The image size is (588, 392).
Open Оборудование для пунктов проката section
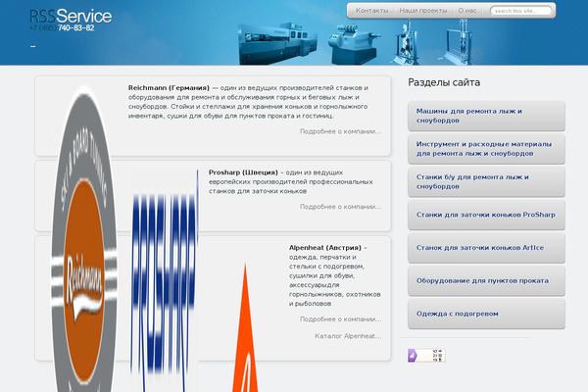pyautogui.click(x=486, y=280)
